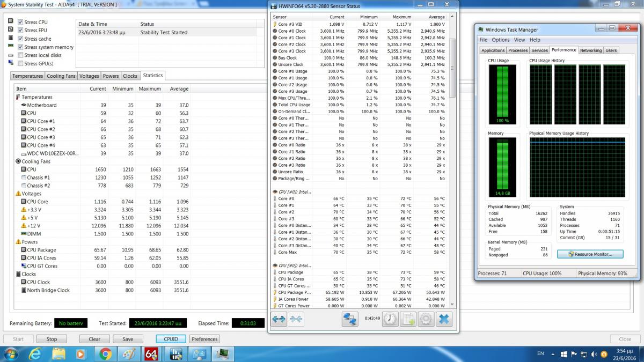This screenshot has width=644, height=362.
Task: Launch Resource Monitor from Task Manager
Action: 590,254
